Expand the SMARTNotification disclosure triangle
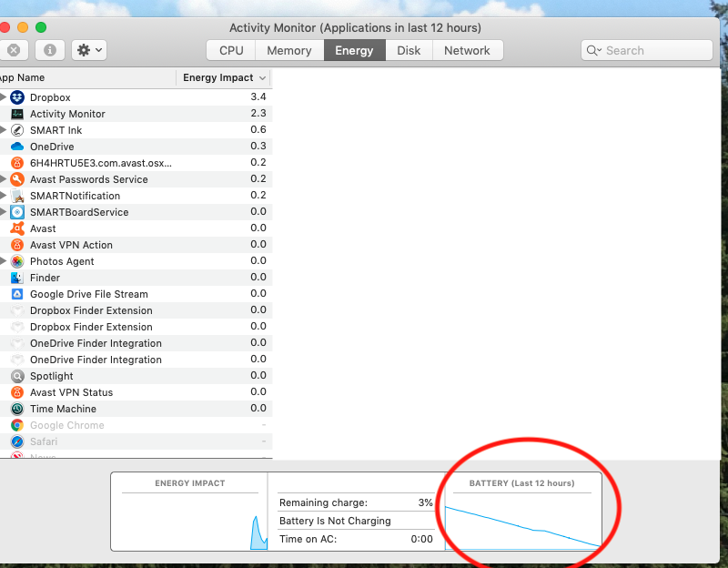728x568 pixels. [x=4, y=195]
